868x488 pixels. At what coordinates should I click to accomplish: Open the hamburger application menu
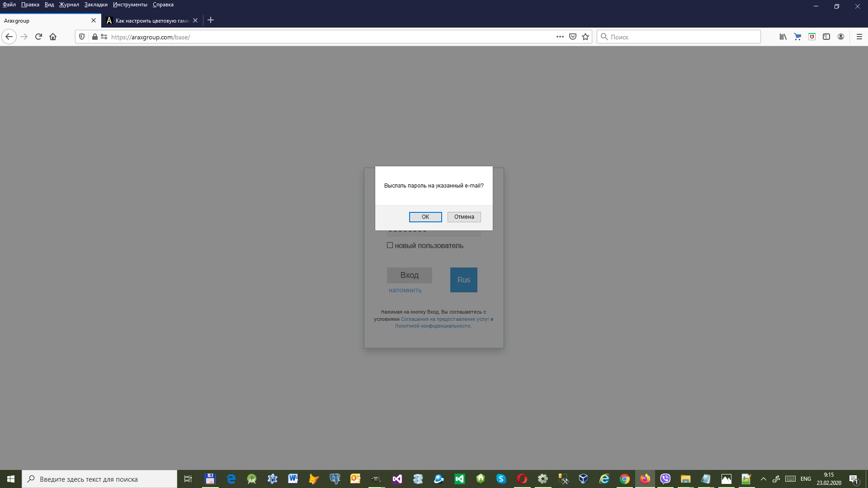pos(859,37)
